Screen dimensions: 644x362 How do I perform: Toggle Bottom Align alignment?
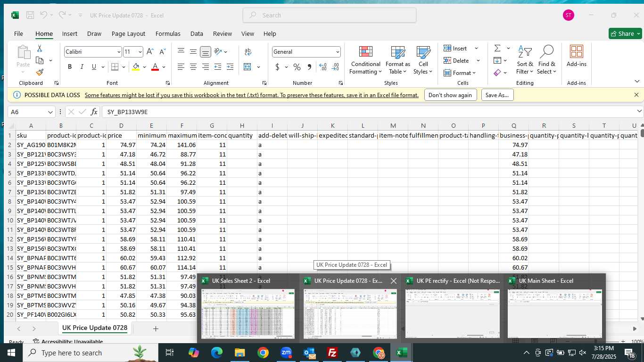206,52
